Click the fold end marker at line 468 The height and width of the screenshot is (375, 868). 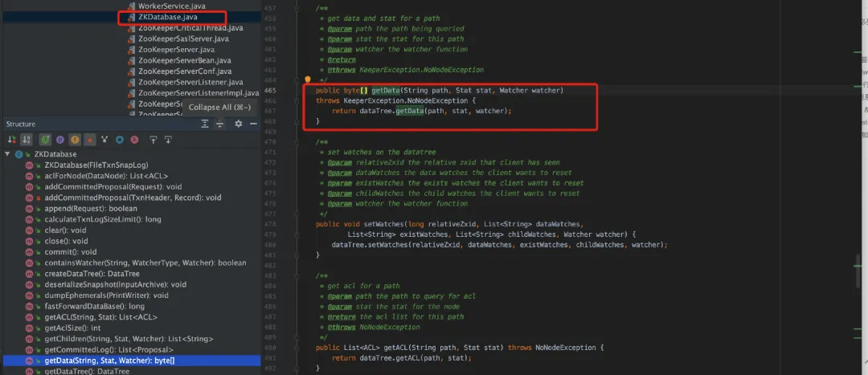(297, 121)
